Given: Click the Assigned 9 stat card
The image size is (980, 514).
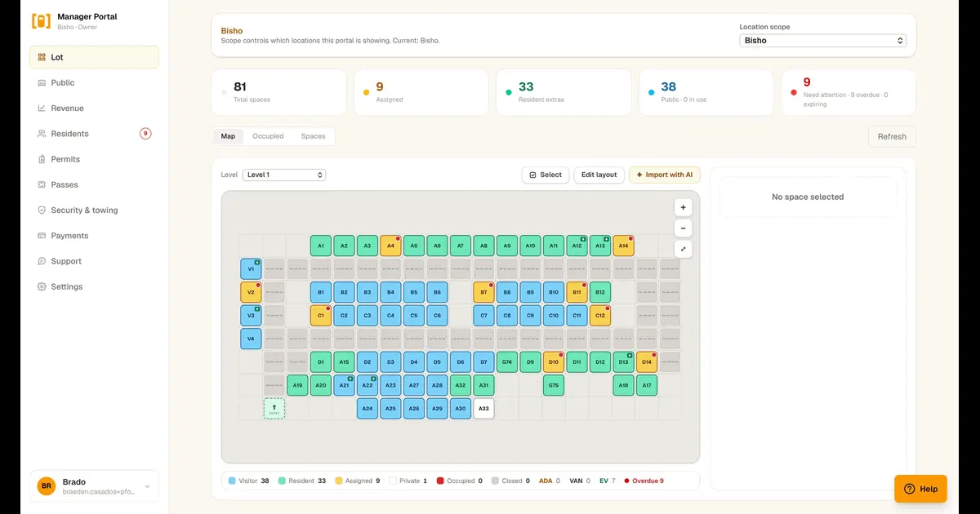Looking at the screenshot, I should (x=421, y=92).
